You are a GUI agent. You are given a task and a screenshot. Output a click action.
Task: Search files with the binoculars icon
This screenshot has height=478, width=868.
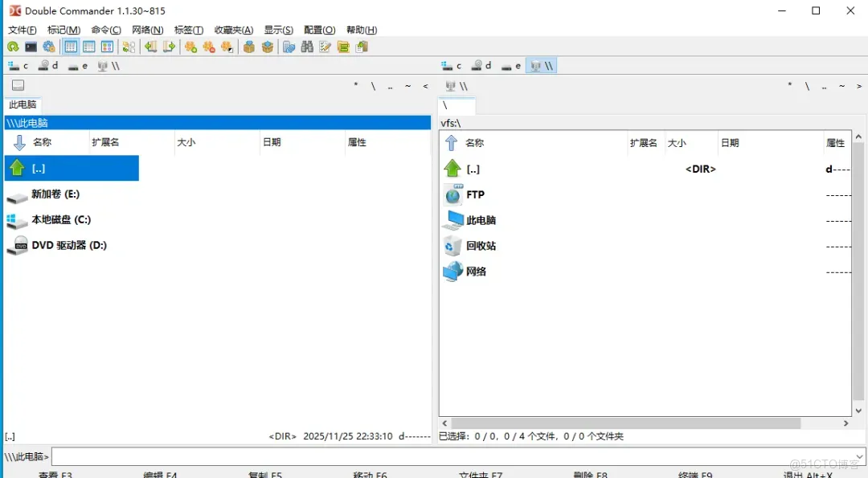click(x=307, y=47)
